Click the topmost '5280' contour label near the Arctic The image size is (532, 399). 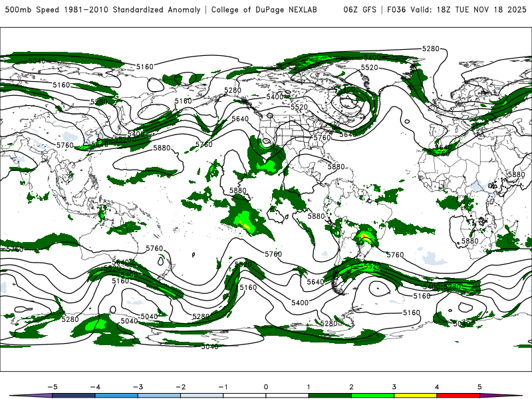click(x=430, y=49)
